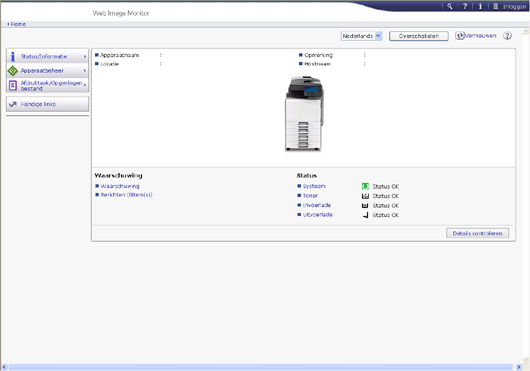The height and width of the screenshot is (371, 530).
Task: Click the Inloggen login link
Action: coord(514,6)
